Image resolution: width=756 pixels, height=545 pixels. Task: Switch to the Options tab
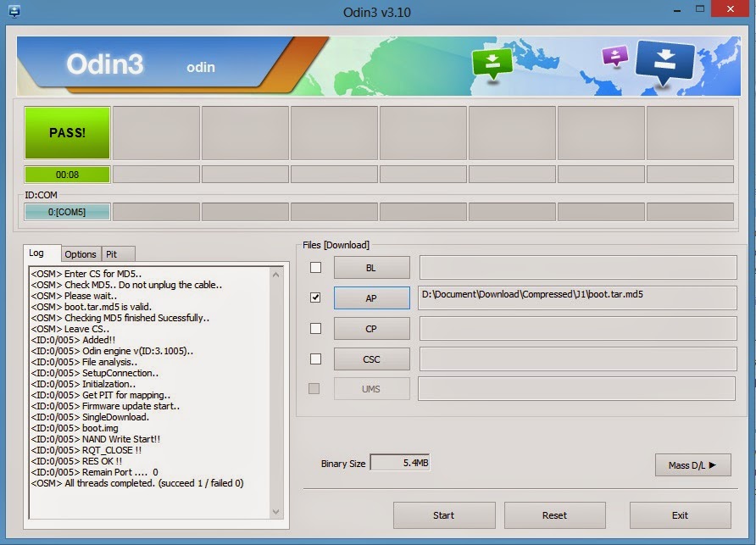(81, 254)
